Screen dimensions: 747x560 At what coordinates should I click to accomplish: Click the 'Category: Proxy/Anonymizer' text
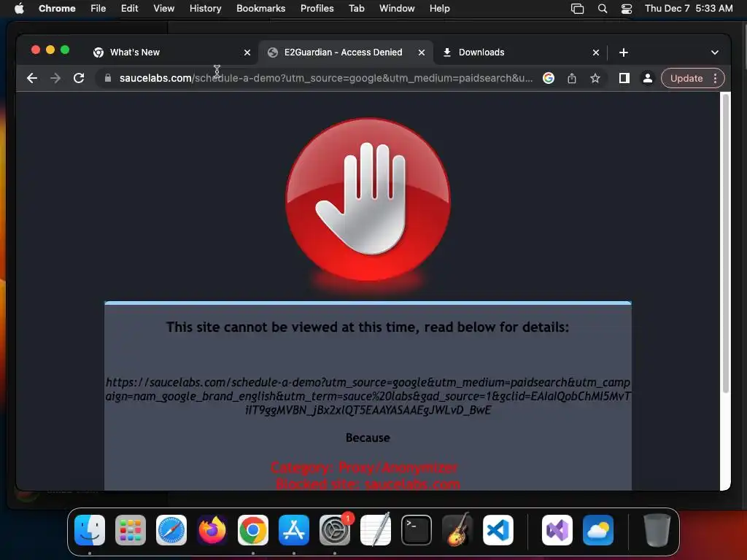point(365,467)
